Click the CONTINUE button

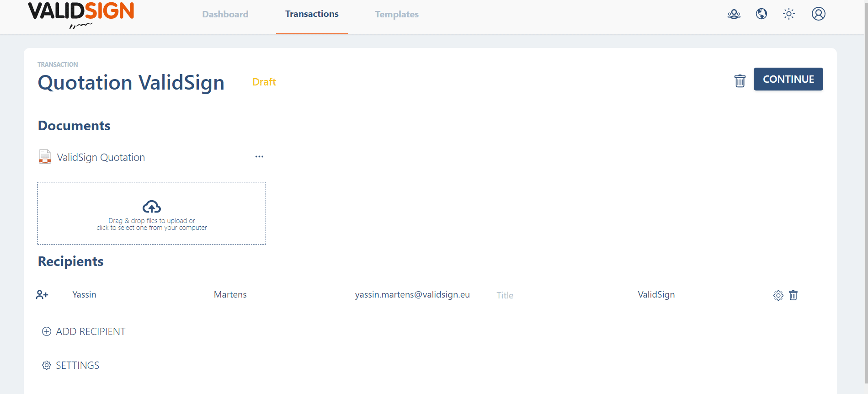tap(788, 79)
